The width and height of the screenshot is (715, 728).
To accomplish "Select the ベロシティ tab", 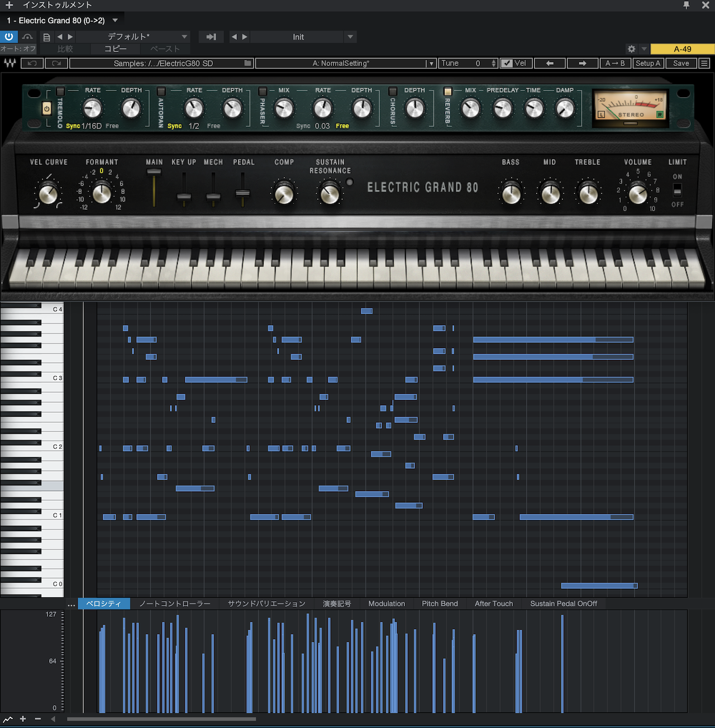I will coord(104,603).
